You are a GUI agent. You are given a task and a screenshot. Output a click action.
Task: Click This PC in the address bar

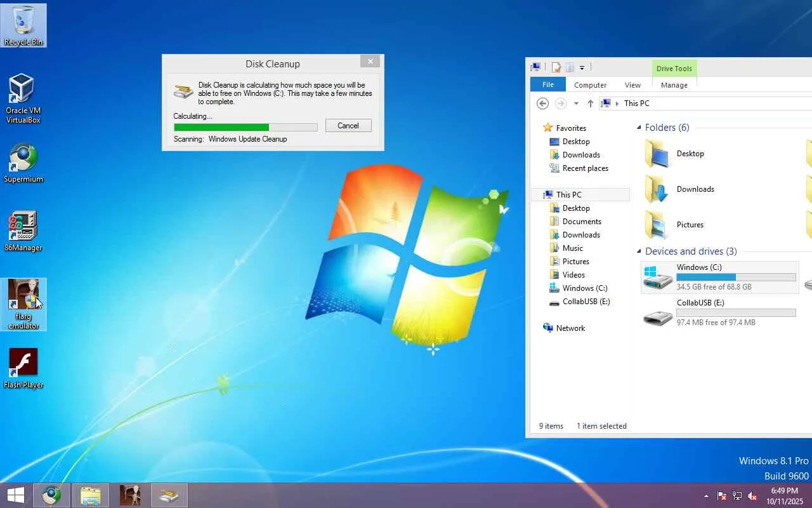(636, 104)
